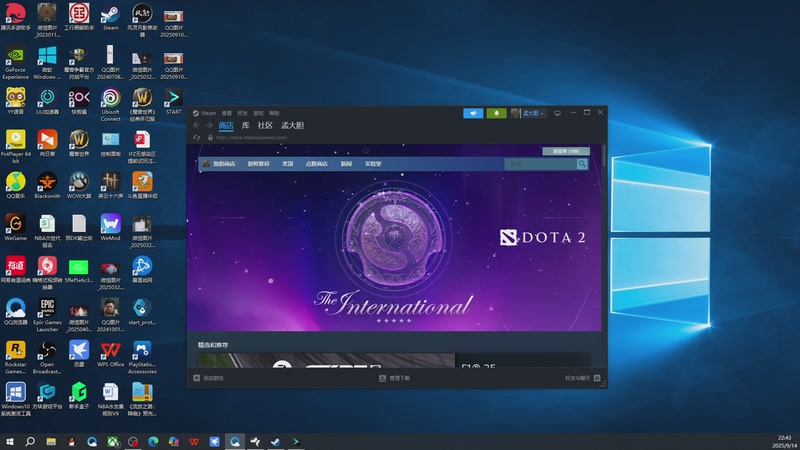This screenshot has height=450, width=800.
Task: Switch to the 库 tab
Action: pyautogui.click(x=245, y=126)
